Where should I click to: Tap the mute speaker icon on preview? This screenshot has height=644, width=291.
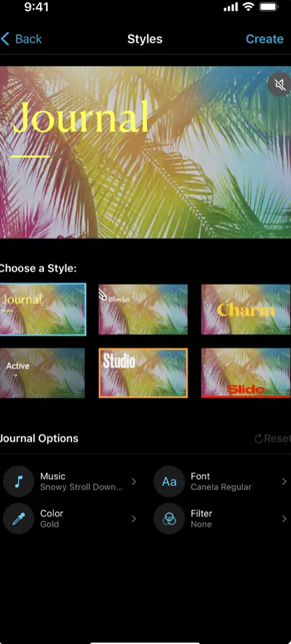(280, 85)
